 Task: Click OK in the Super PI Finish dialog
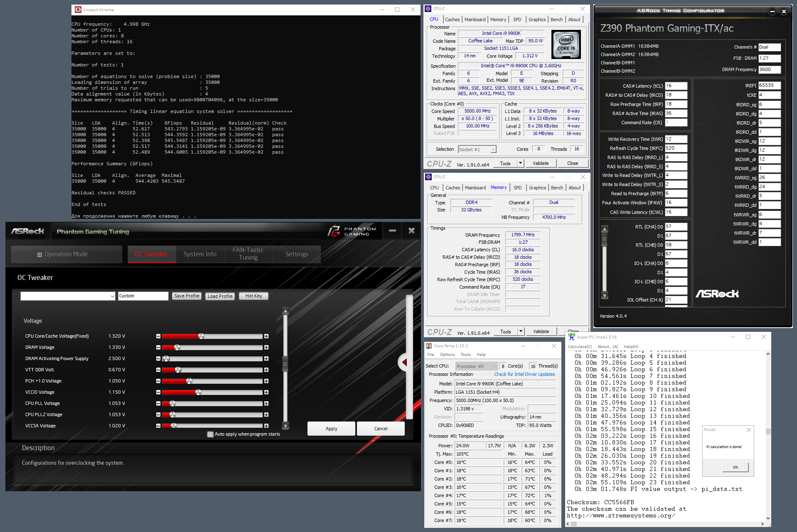(735, 467)
